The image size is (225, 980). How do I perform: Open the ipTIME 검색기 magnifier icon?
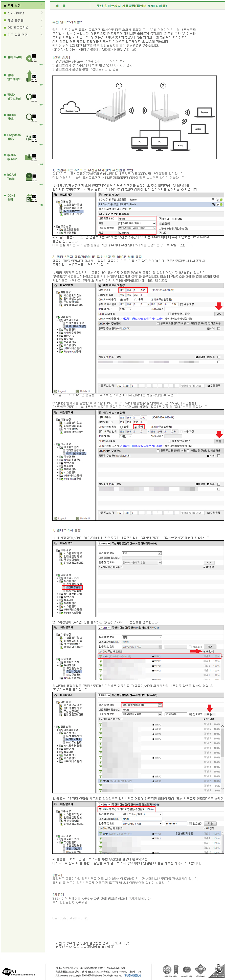point(31,117)
